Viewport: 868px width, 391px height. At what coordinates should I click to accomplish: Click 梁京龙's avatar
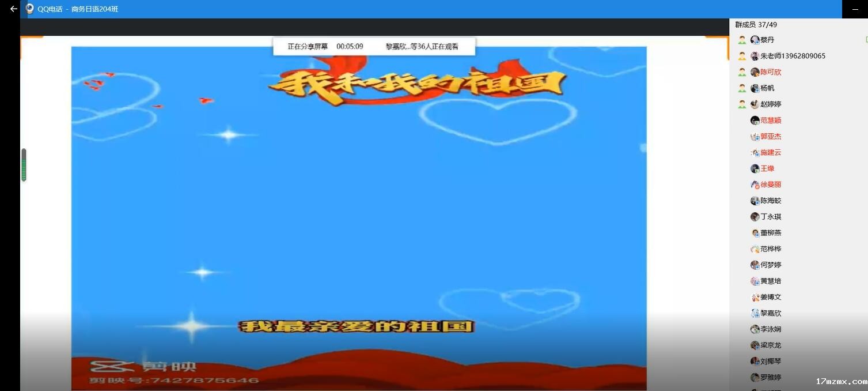point(755,345)
